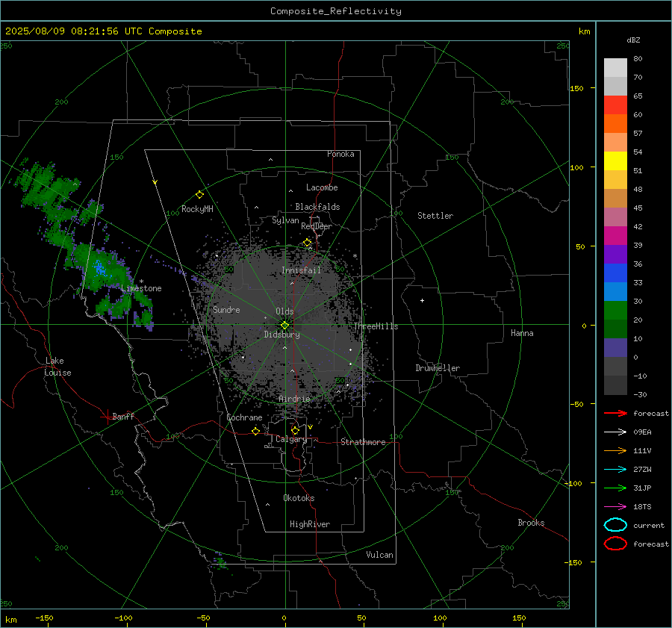Viewport: 672px width, 628px height.
Task: Click the white plus marker west of Hanna
Action: coord(422,300)
